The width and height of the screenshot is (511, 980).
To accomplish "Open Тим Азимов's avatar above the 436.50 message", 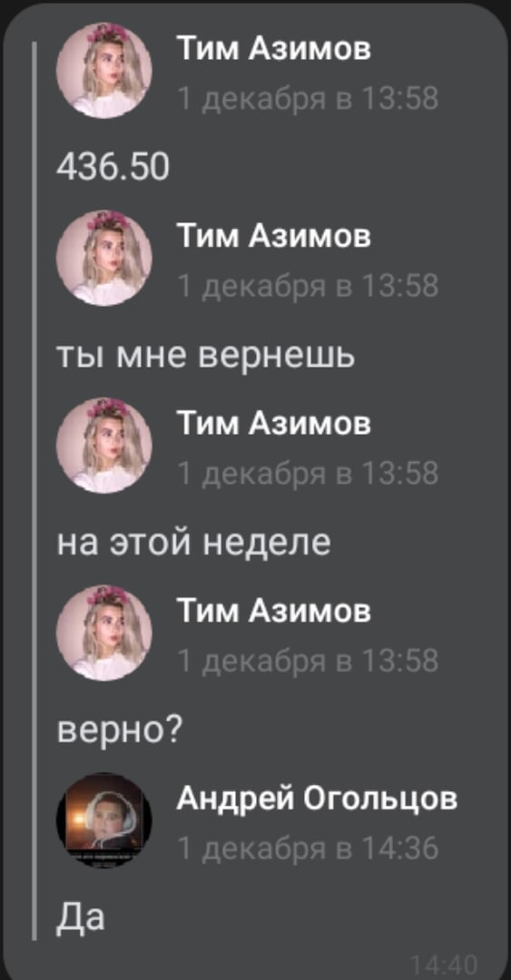I will coord(103,70).
